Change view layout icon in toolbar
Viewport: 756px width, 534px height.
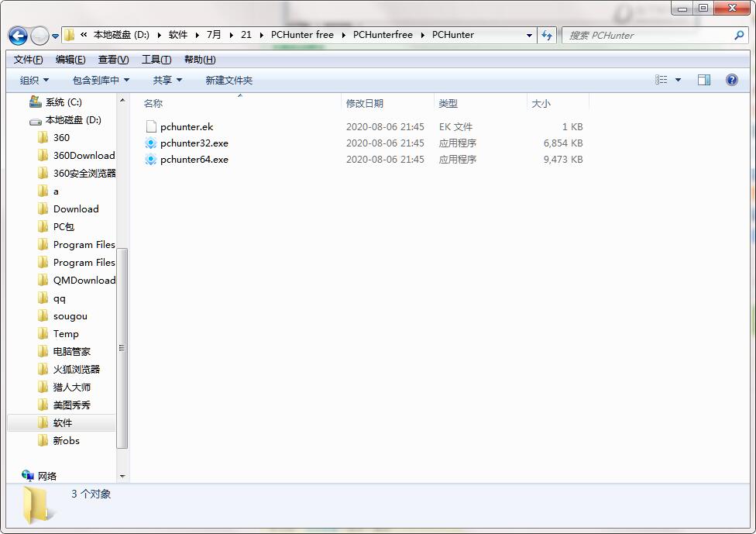click(x=661, y=80)
